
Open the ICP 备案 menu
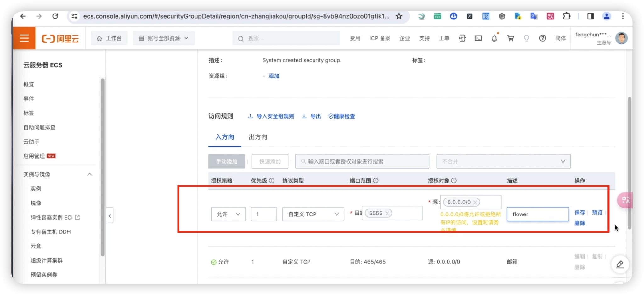(380, 38)
